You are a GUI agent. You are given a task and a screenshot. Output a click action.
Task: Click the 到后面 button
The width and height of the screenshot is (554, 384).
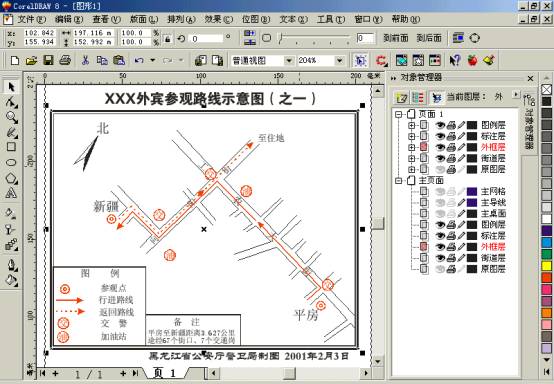tap(429, 38)
